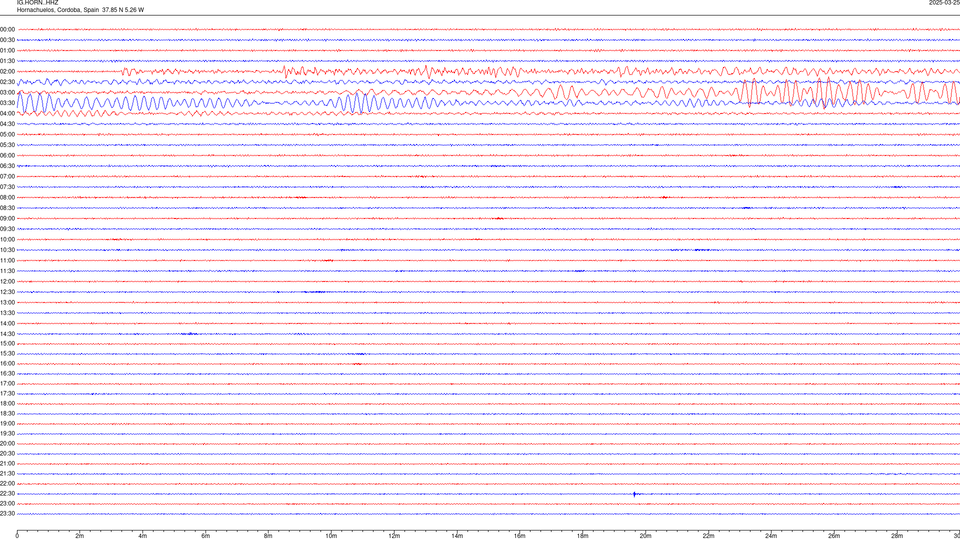Click the 04:30 time label
Image resolution: width=960 pixels, height=540 pixels.
(7, 124)
